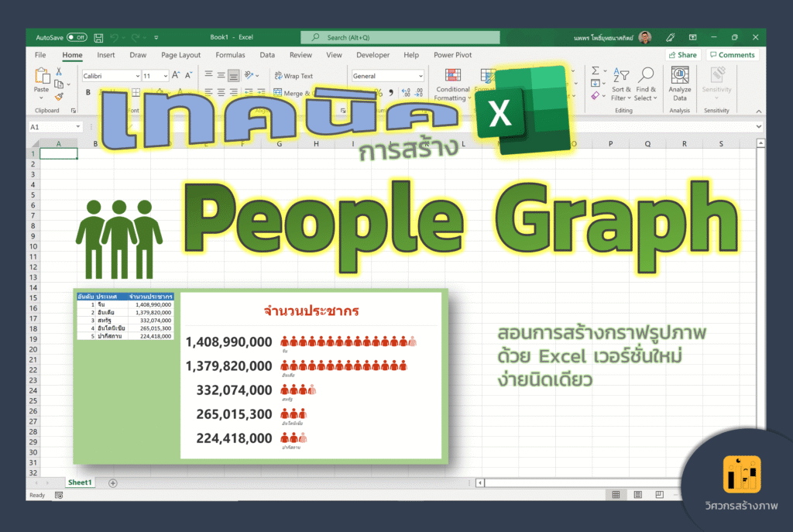Click the Search (Alt+Q) box
The height and width of the screenshot is (532, 793).
[x=400, y=37]
